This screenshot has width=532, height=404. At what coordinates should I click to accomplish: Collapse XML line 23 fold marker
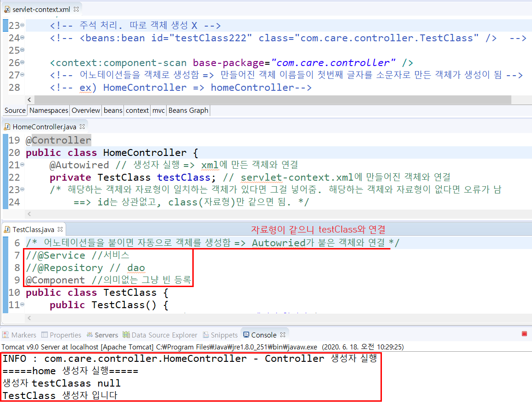pyautogui.click(x=22, y=25)
